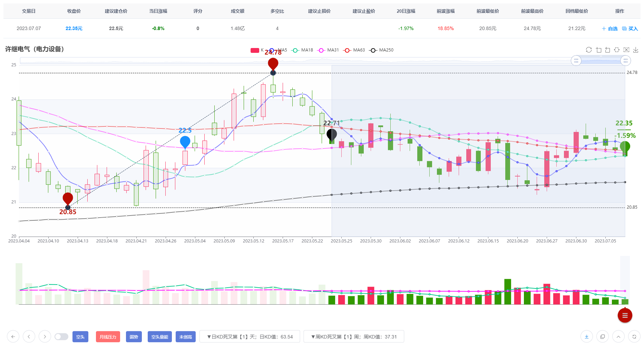
Task: Click the 弱势 tag button
Action: coord(134,337)
